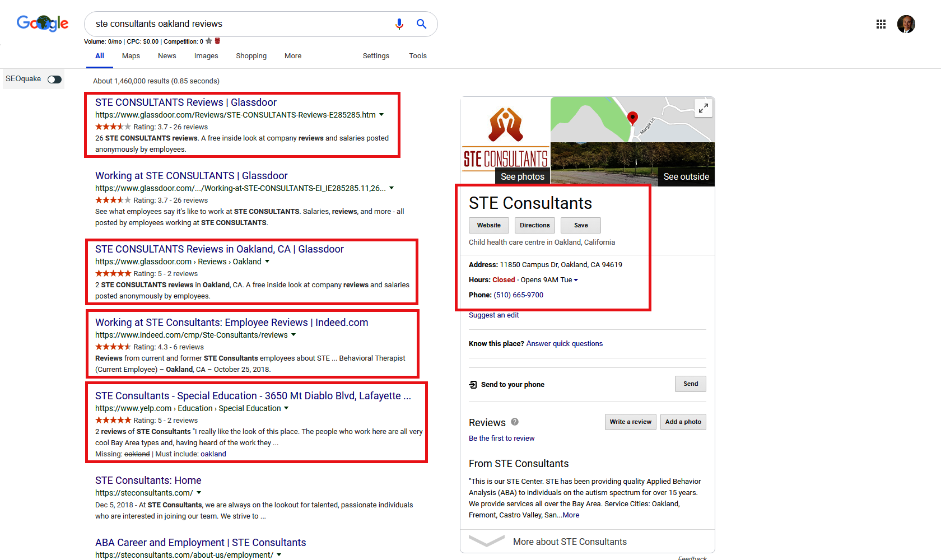Open the Google account profile avatar
Image resolution: width=941 pixels, height=560 pixels.
(x=906, y=24)
